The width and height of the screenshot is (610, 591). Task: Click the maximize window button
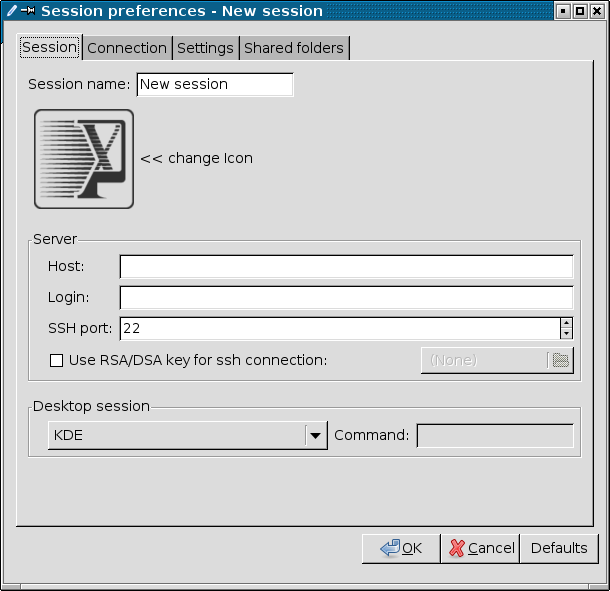580,11
